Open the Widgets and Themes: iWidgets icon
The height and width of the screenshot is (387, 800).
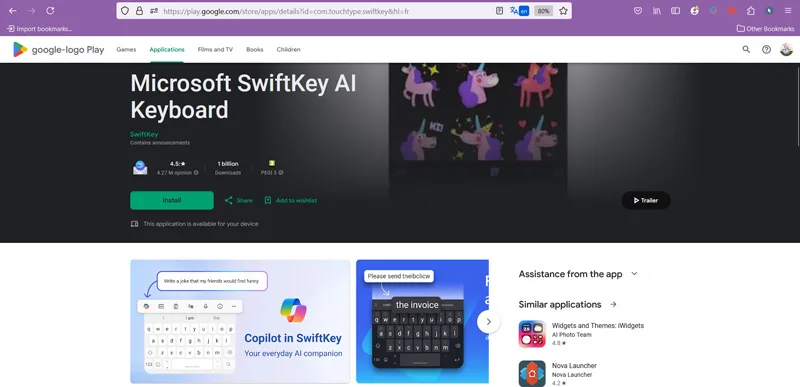tap(532, 334)
